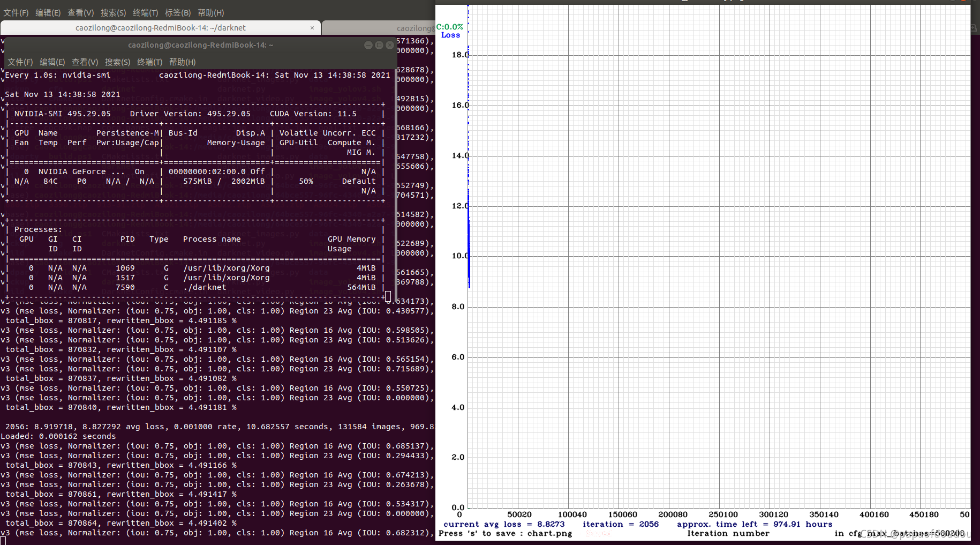980x545 pixels.
Task: Minimize the nvidia-smi terminal window
Action: [368, 45]
